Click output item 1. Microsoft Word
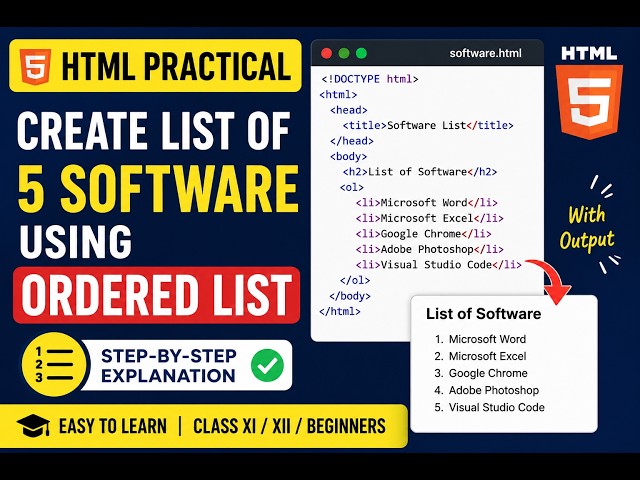This screenshot has height=480, width=640. 480,339
